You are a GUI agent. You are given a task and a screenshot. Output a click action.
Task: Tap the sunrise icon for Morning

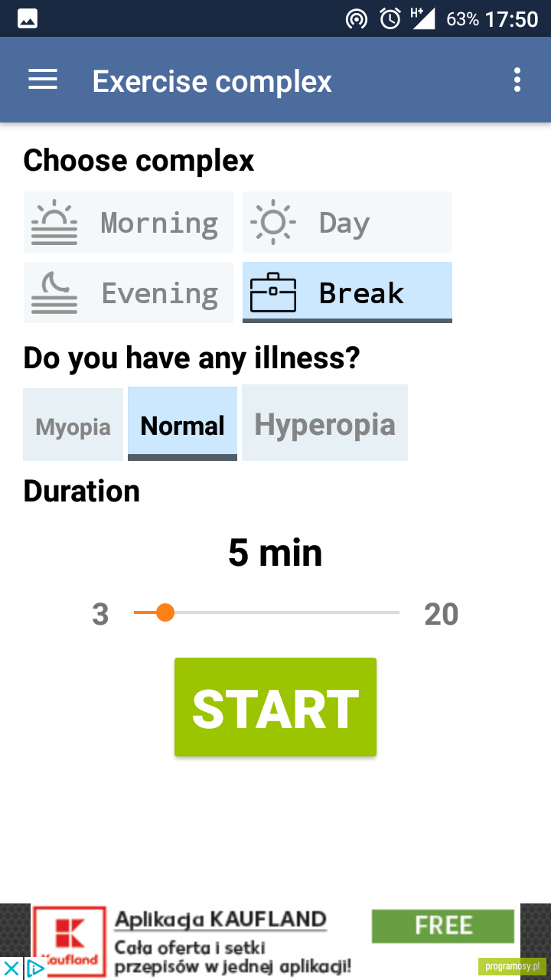pyautogui.click(x=54, y=222)
